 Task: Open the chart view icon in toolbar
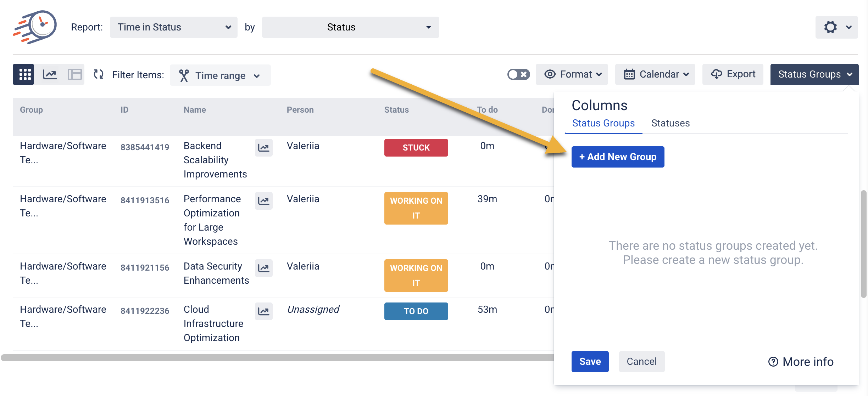pyautogui.click(x=50, y=74)
